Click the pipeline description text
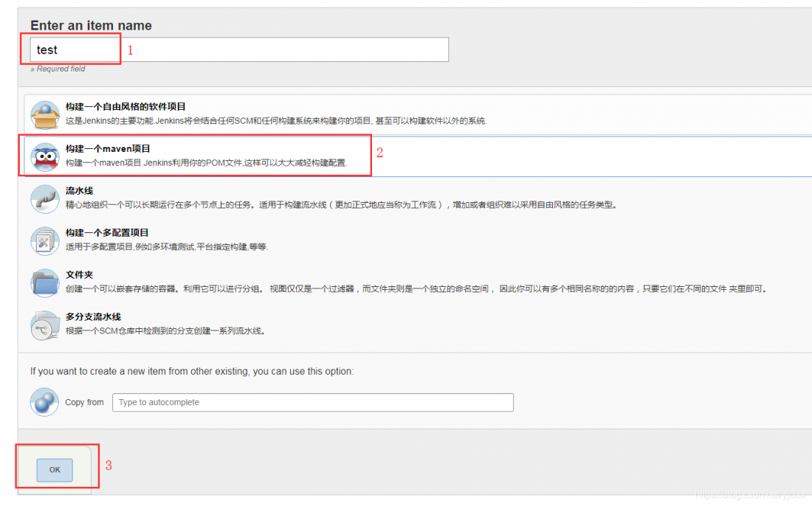Viewport: 812px width, 506px height. 341,205
